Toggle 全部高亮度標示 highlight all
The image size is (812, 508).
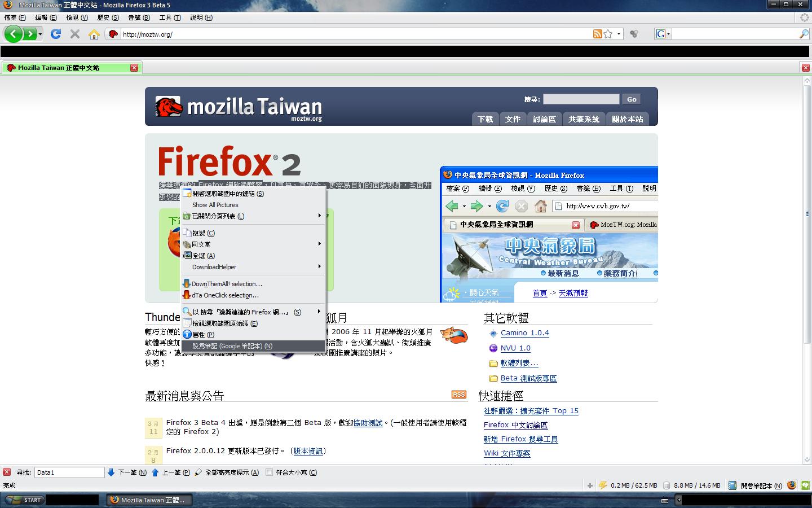(x=227, y=472)
